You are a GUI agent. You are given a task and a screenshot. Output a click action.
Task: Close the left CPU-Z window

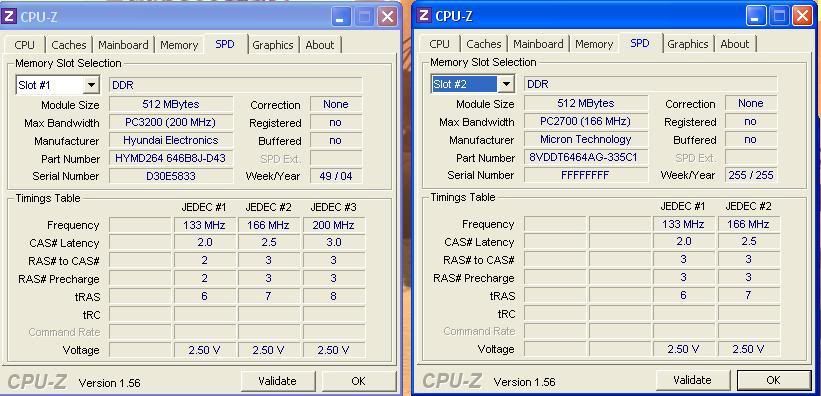pos(387,17)
